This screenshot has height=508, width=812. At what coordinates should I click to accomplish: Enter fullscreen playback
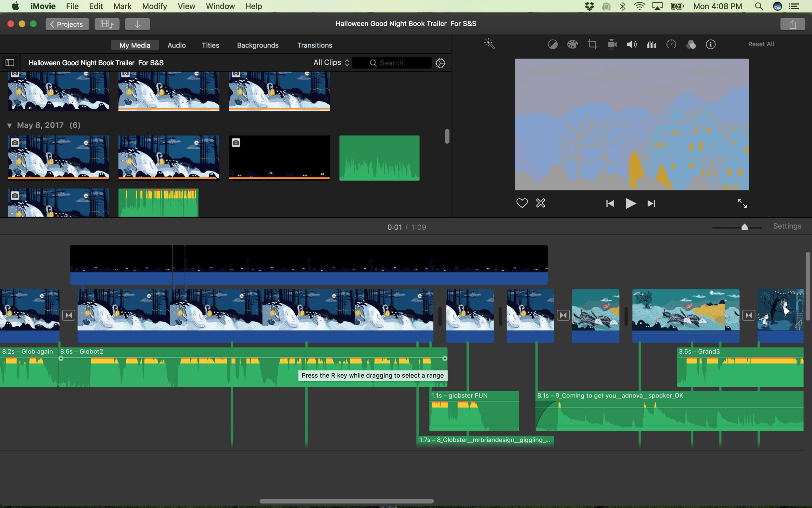(x=742, y=203)
